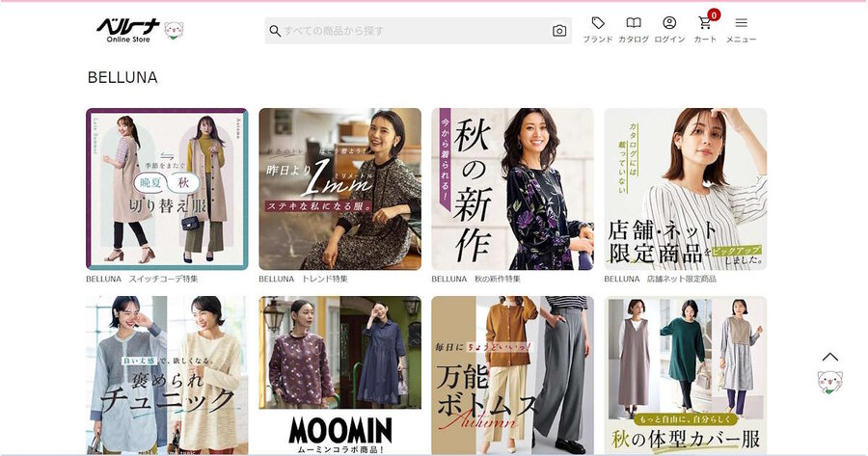
Task: Open the 店舗・ネット限定商品 banner
Action: click(686, 189)
